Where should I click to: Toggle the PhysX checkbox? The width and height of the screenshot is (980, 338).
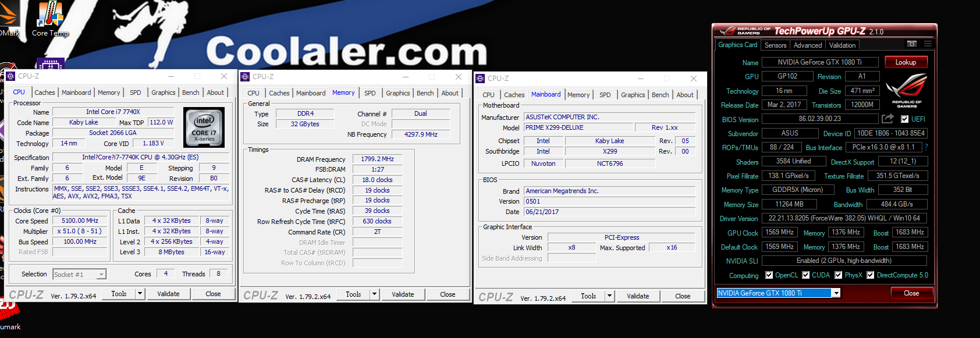[x=839, y=275]
